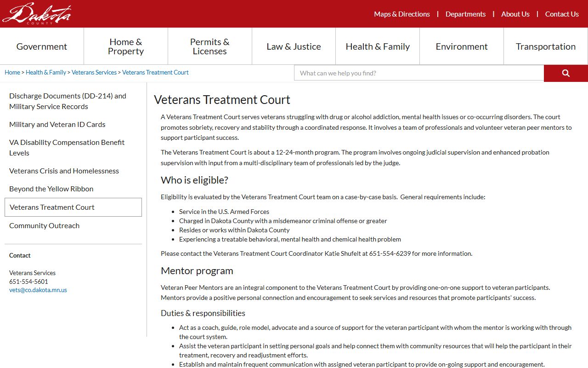This screenshot has width=588, height=368.
Task: Click 'Service in the U.S. Armed Forces' bullet
Action: (224, 212)
